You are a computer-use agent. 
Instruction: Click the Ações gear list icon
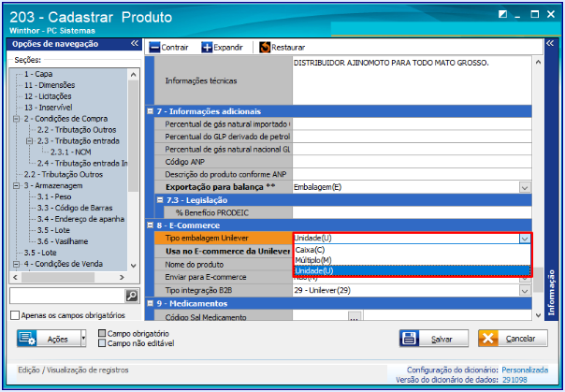(27, 339)
